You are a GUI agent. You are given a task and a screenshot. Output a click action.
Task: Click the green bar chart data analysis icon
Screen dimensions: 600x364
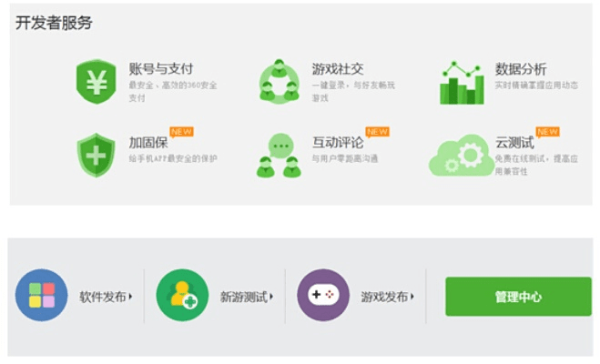coord(462,83)
